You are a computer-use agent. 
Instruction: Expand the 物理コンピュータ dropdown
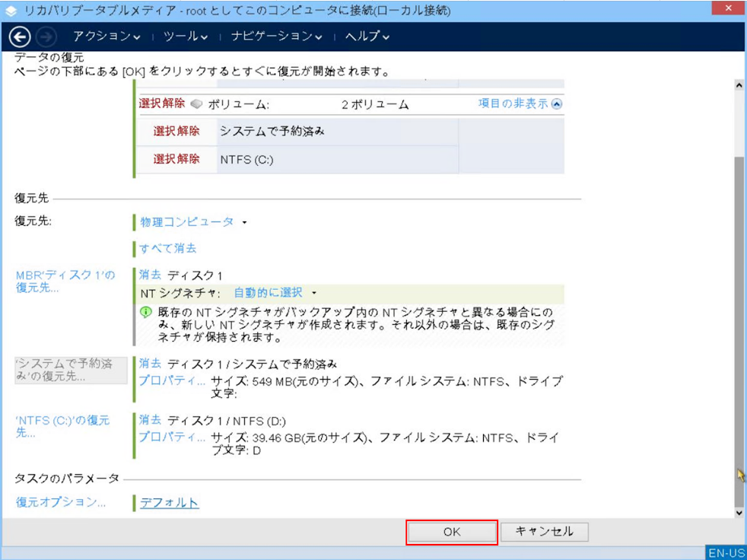[x=194, y=222]
